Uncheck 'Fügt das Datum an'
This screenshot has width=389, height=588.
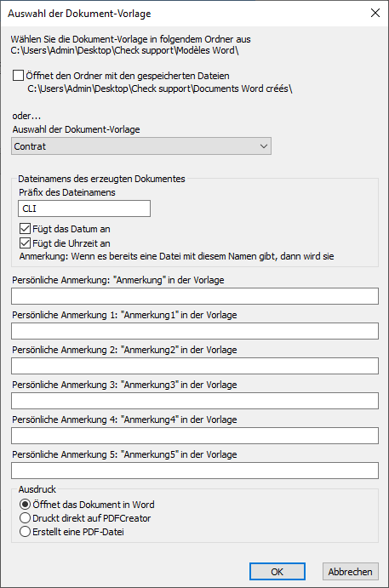point(26,229)
